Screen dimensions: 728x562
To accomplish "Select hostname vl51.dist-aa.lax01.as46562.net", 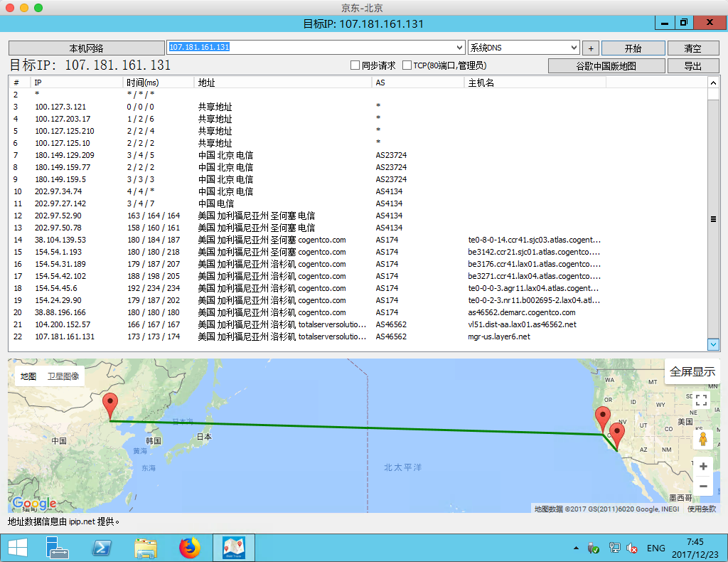I will 522,324.
